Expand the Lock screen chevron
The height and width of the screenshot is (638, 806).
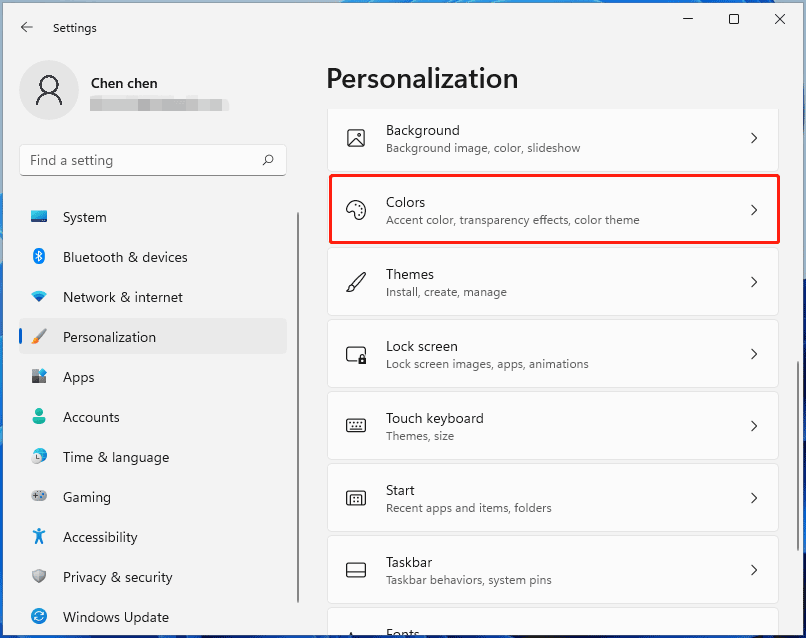(x=754, y=354)
